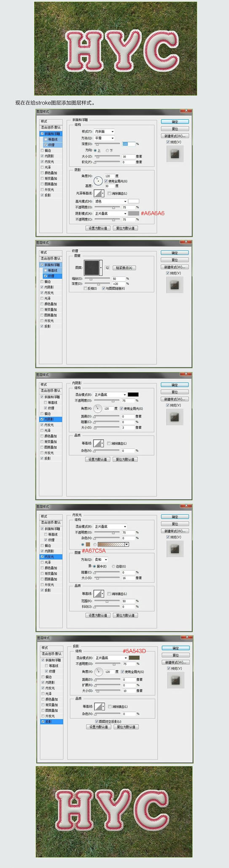Viewport: 229px width, 868px height.
Task: Open the 方法 dropdown showing 柔和 in 内发光
Action: click(101, 559)
